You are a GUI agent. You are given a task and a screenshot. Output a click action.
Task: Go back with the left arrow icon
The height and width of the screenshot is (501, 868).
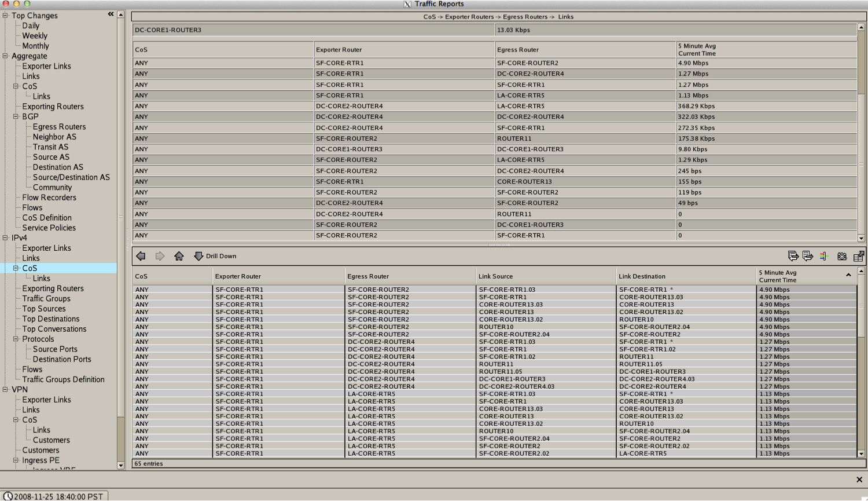(141, 256)
